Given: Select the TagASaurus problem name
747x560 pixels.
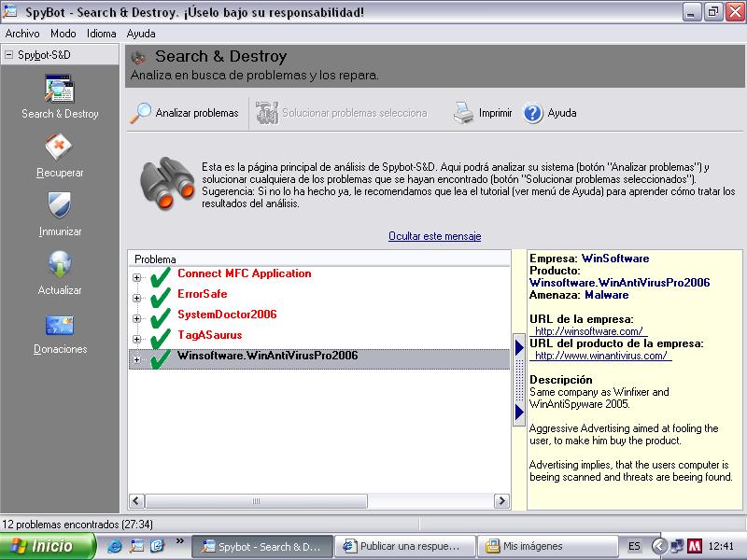Looking at the screenshot, I should tap(209, 335).
